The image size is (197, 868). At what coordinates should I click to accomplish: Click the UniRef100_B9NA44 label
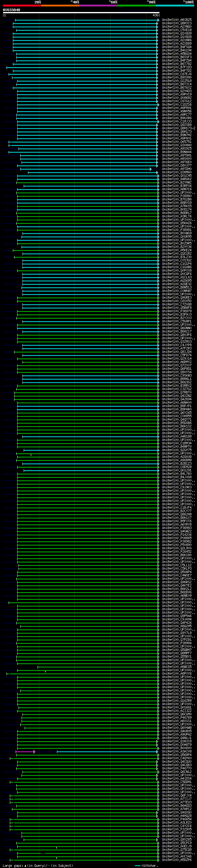[x=177, y=152]
